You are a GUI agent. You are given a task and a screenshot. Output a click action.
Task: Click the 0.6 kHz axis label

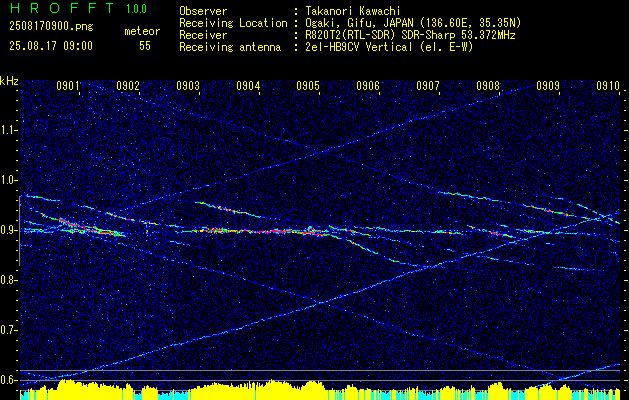coord(8,380)
